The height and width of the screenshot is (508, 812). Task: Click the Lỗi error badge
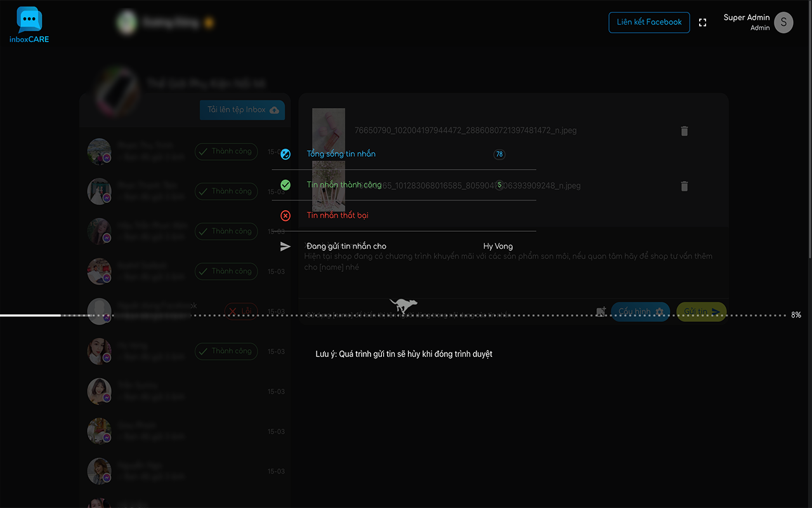point(240,311)
